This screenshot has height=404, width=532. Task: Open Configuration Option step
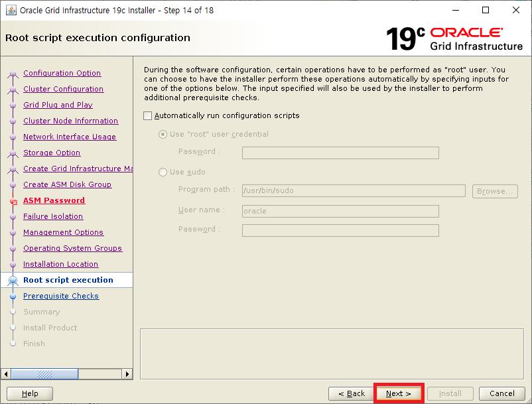click(x=62, y=73)
